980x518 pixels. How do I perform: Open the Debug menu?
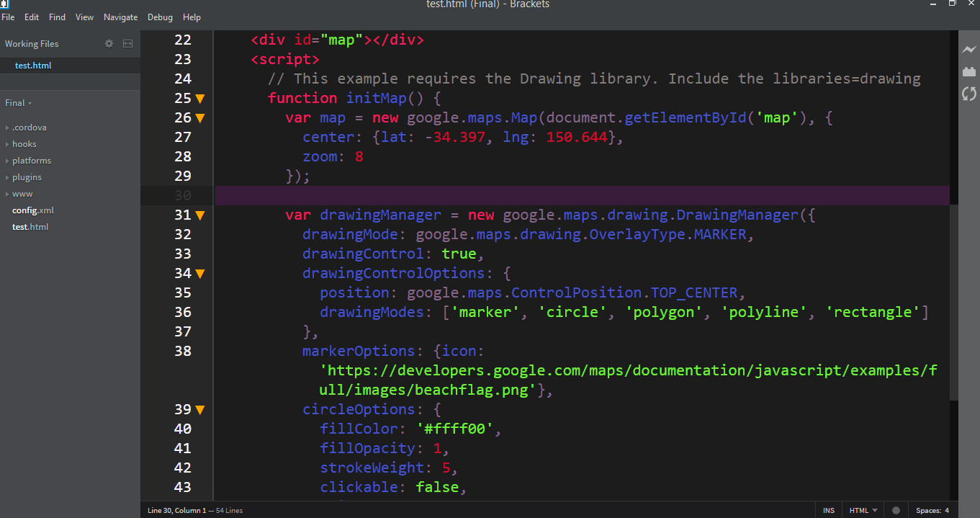(x=160, y=17)
